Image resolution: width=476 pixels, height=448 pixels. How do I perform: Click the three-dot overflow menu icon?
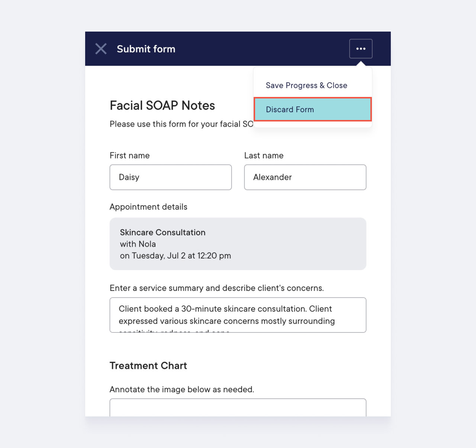[361, 48]
